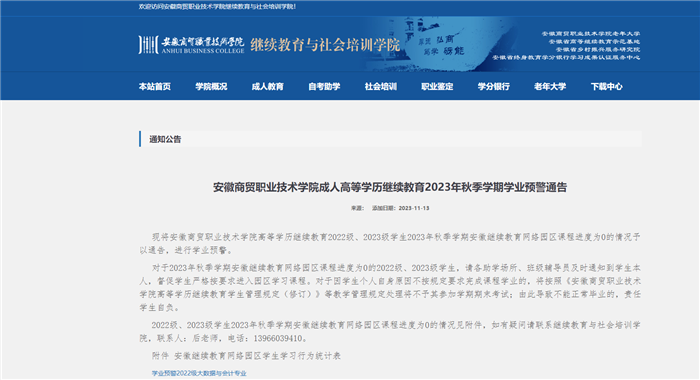Click the 安徽商贸职业技术学院老年大学 header link
700x380 pixels.
point(591,34)
